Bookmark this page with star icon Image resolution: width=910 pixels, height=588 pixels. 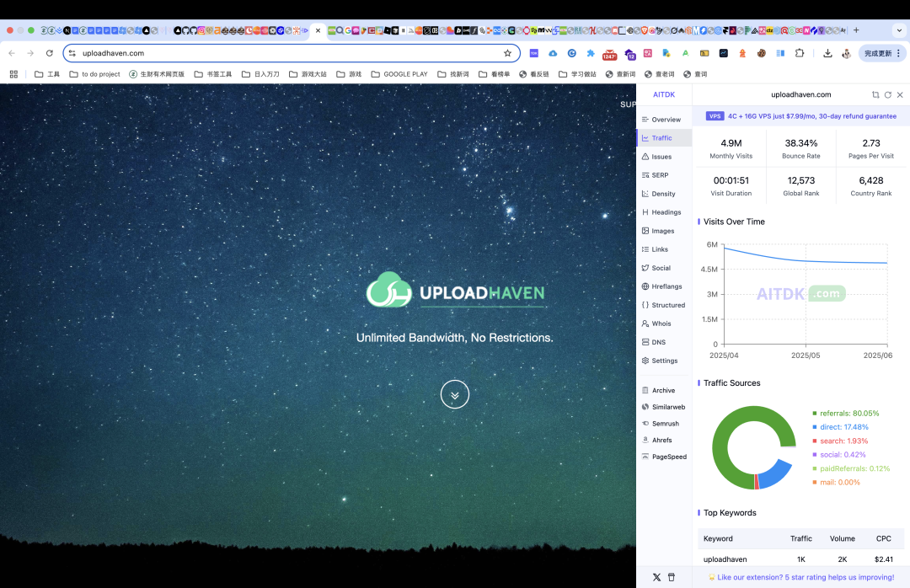[x=508, y=53]
